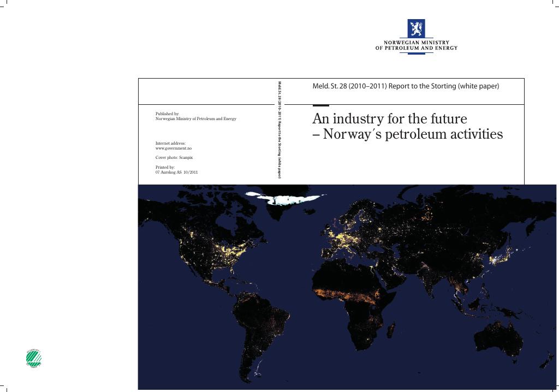Click the 'Cover photo: Scanpix' credit
Image resolution: width=559 pixels, height=392 pixels.
click(x=174, y=157)
